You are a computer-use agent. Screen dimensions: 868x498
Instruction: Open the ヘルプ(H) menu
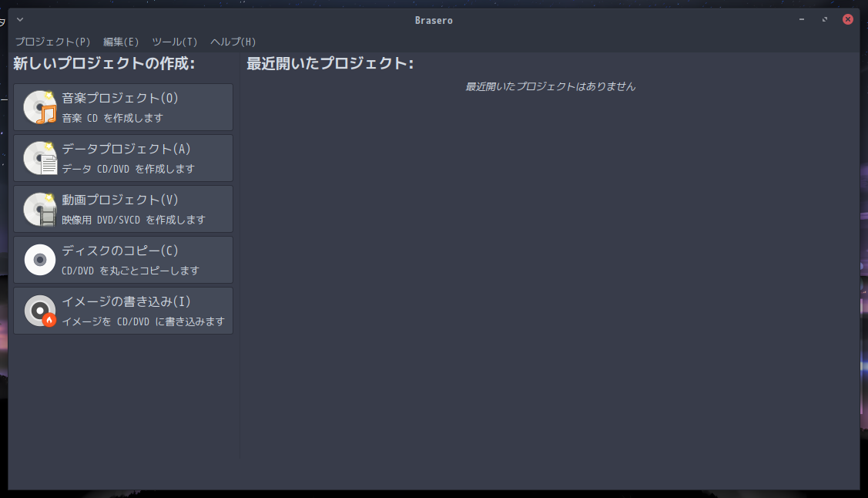click(x=233, y=42)
